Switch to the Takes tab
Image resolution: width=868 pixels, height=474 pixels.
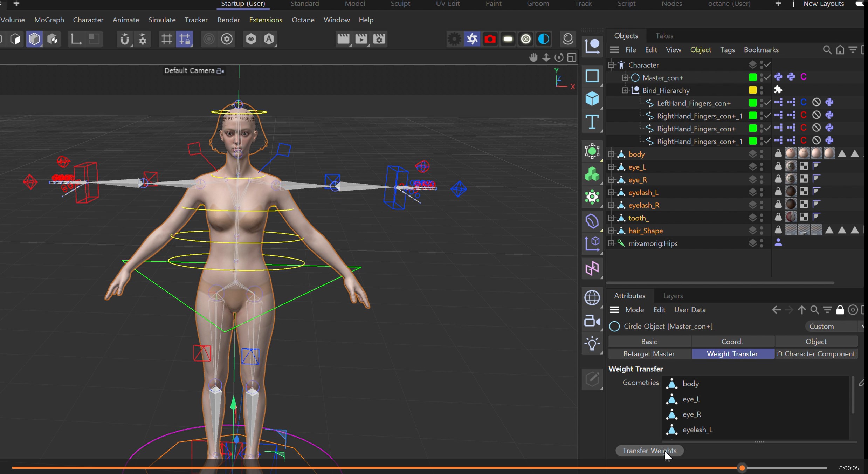[x=664, y=36]
